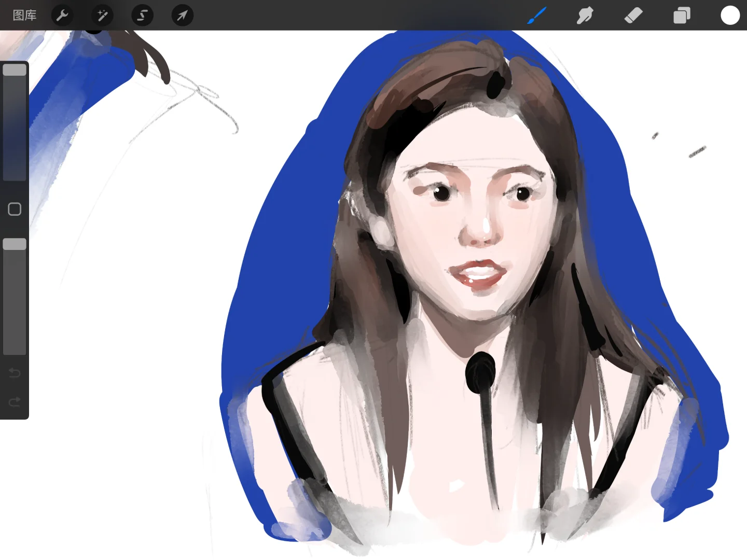This screenshot has width=747, height=560.
Task: Open the white color picker circle
Action: click(x=730, y=16)
